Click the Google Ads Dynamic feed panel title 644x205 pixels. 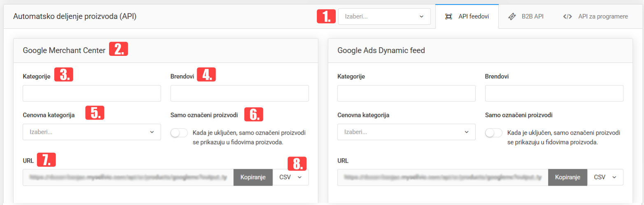381,51
